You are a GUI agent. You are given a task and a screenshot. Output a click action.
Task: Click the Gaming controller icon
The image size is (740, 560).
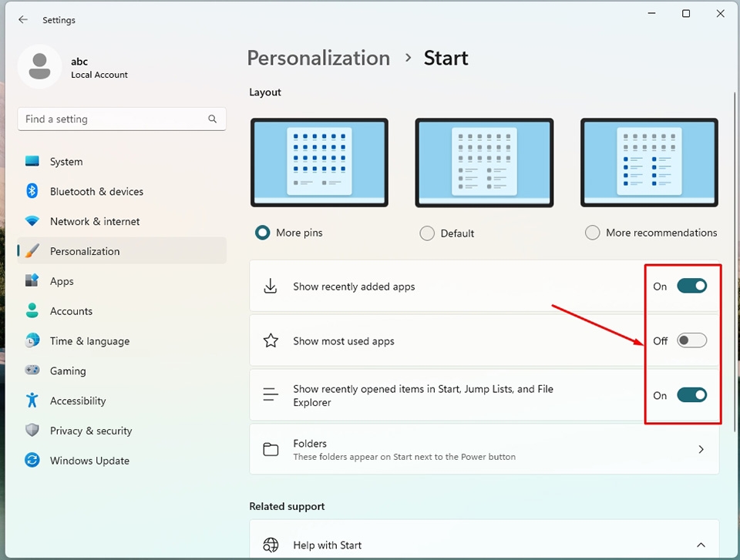pos(32,371)
